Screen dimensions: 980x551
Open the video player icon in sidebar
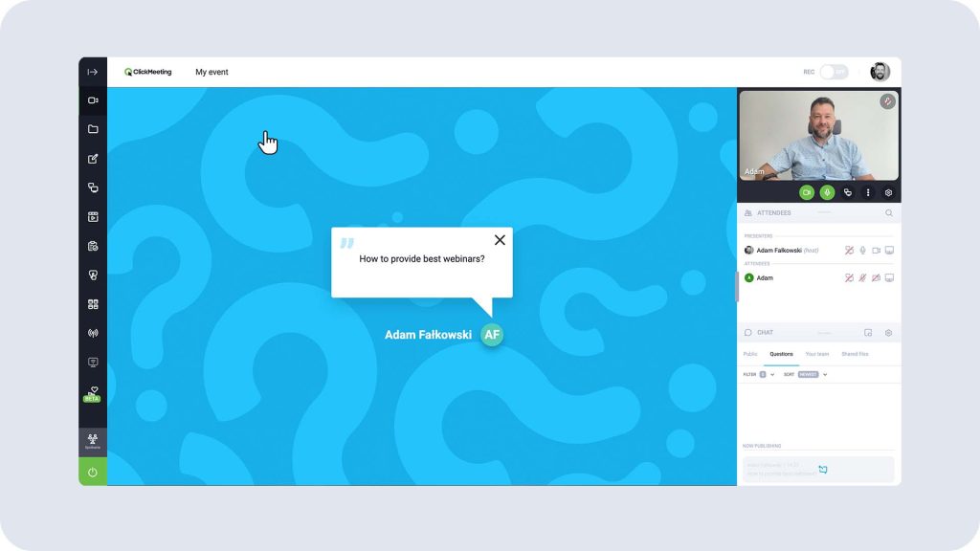(x=93, y=217)
